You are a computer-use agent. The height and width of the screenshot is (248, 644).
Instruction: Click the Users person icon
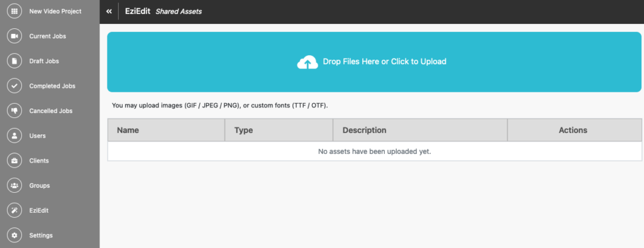[14, 136]
